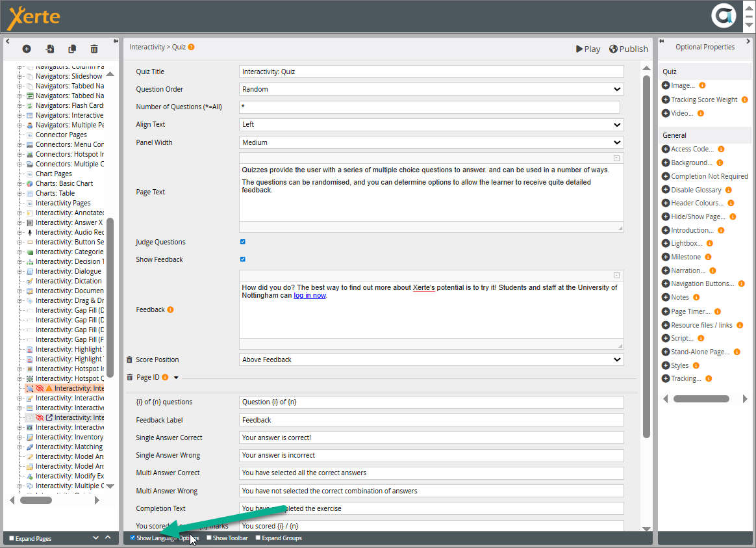Enable the Expand Groups checkbox

pos(258,538)
